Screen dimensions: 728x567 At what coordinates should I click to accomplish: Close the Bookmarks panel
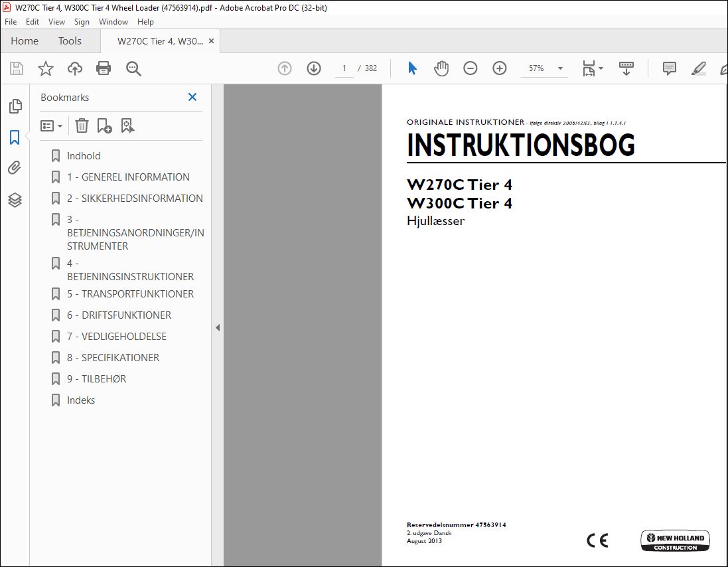pos(192,97)
